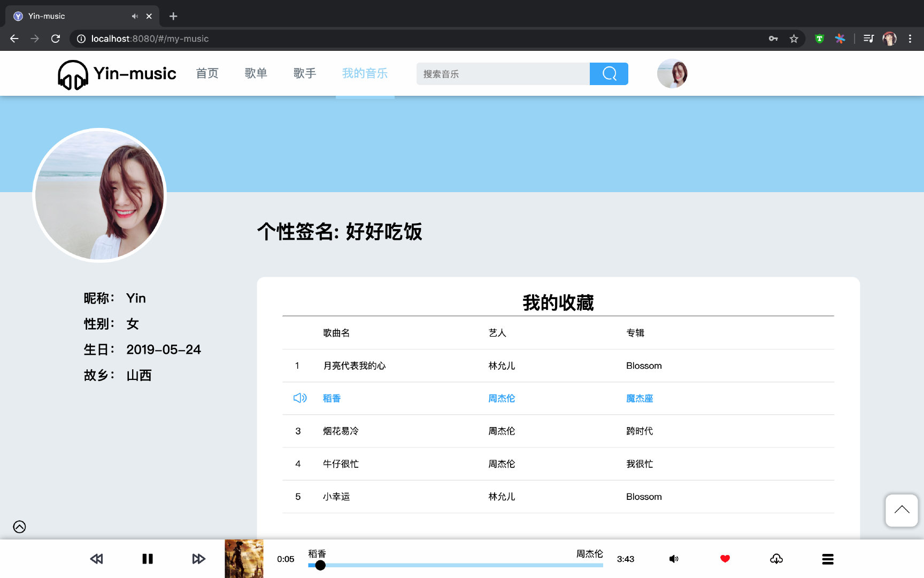The image size is (924, 578).
Task: Click 周杰伦 in the 烟花易冷 row
Action: (x=502, y=431)
